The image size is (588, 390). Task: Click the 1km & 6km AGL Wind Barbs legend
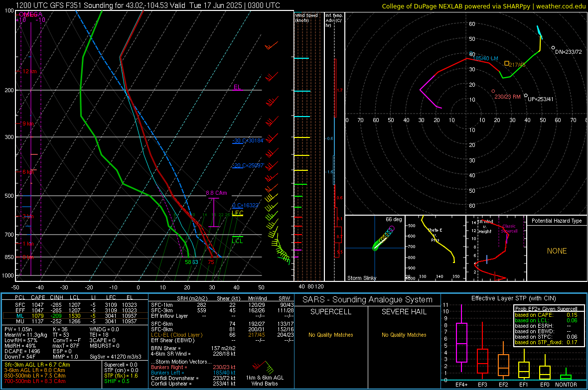(x=265, y=381)
